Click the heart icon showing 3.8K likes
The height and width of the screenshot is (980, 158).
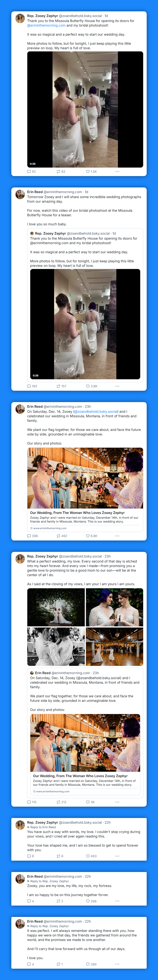(x=88, y=386)
